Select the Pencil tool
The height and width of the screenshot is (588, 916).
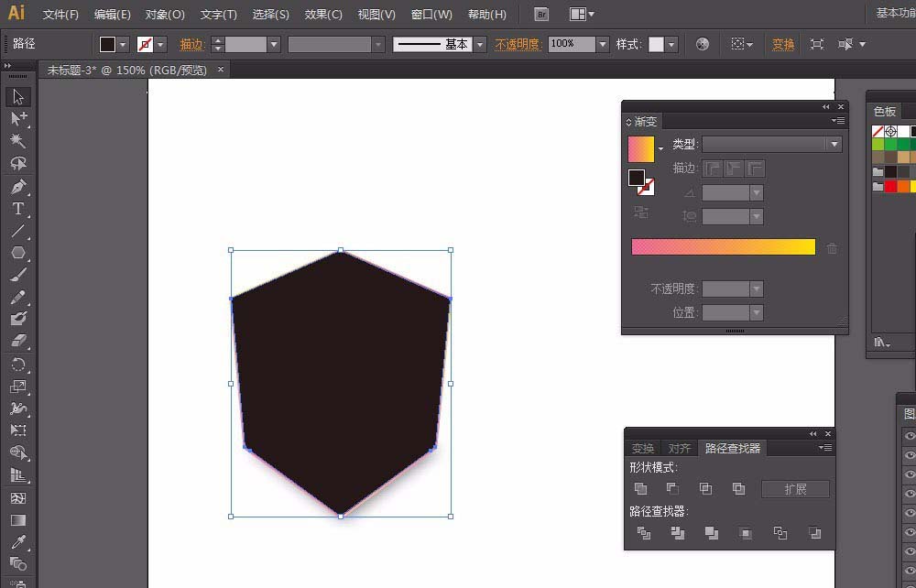pyautogui.click(x=18, y=298)
